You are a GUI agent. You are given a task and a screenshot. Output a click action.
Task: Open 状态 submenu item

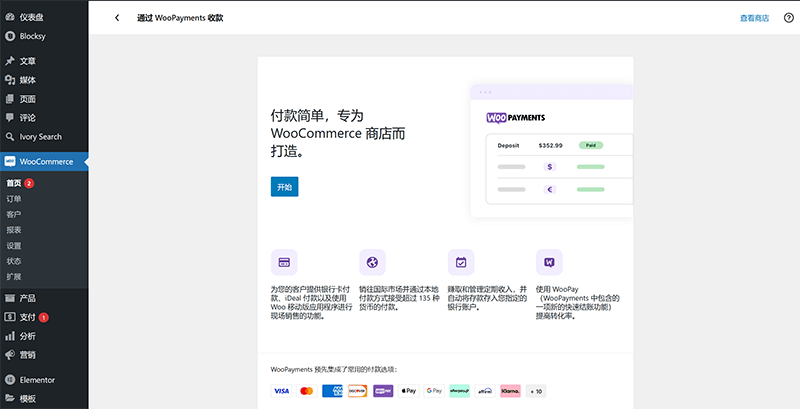[x=14, y=261]
